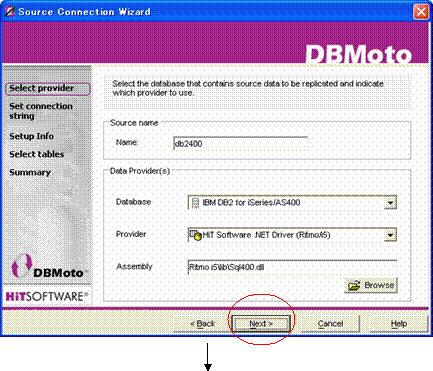
Task: Click the database server icon in Database field
Action: pos(196,203)
